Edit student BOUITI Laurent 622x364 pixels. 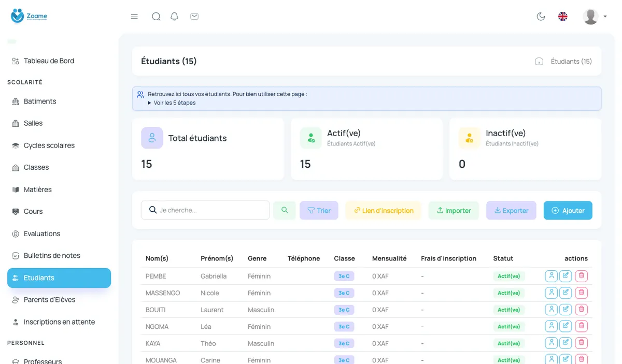click(566, 310)
